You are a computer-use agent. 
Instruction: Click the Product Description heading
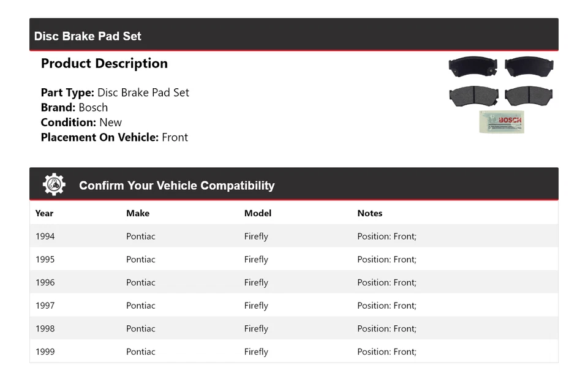coord(104,64)
